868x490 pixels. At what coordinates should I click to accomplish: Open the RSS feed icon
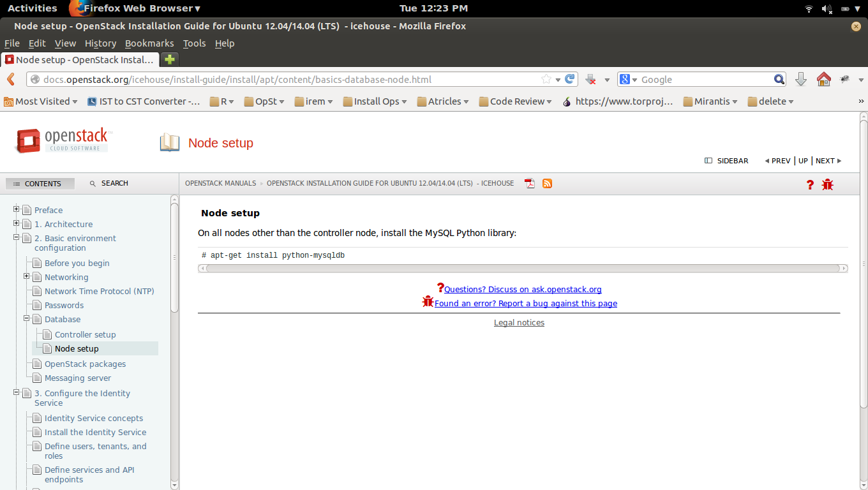(x=547, y=184)
